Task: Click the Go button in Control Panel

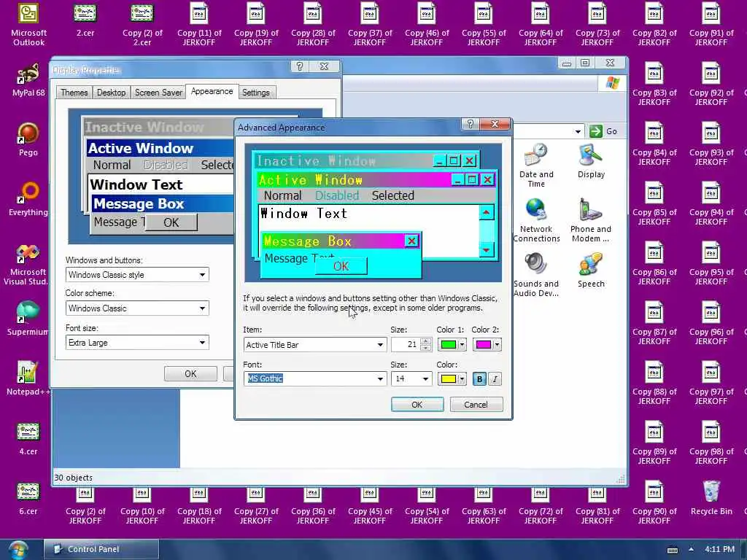Action: (603, 131)
